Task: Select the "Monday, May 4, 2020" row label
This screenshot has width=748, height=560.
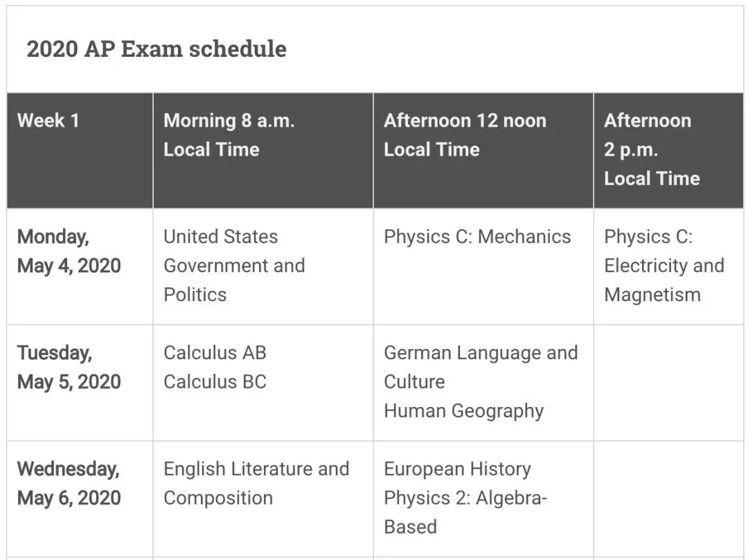Action: click(x=69, y=251)
